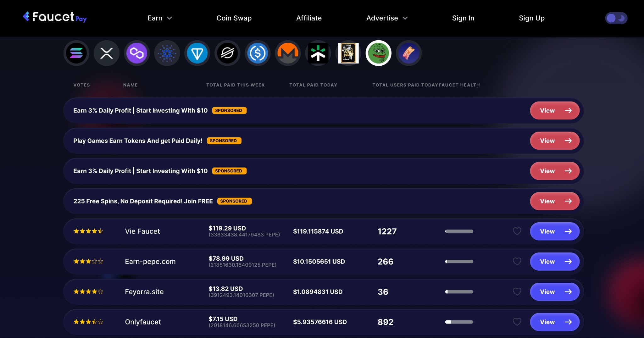Image resolution: width=644 pixels, height=338 pixels.
Task: Favorite Onlyfaucet with the heart icon
Action: pyautogui.click(x=517, y=322)
